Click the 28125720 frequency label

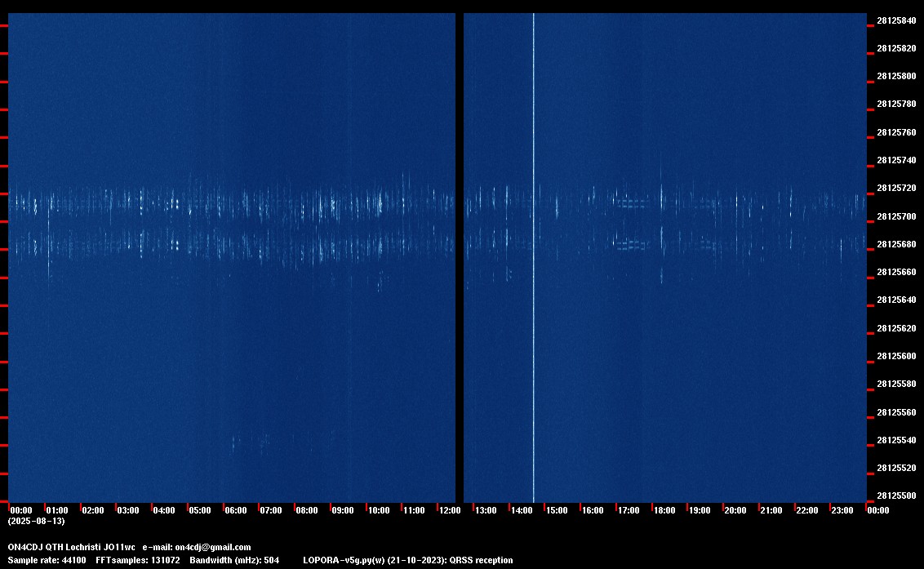click(x=896, y=188)
